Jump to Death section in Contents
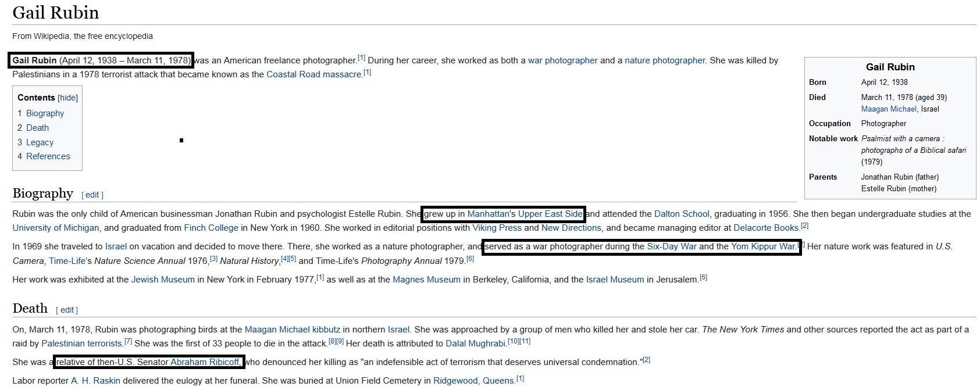Viewport: 980px width, 390px height. click(x=37, y=128)
